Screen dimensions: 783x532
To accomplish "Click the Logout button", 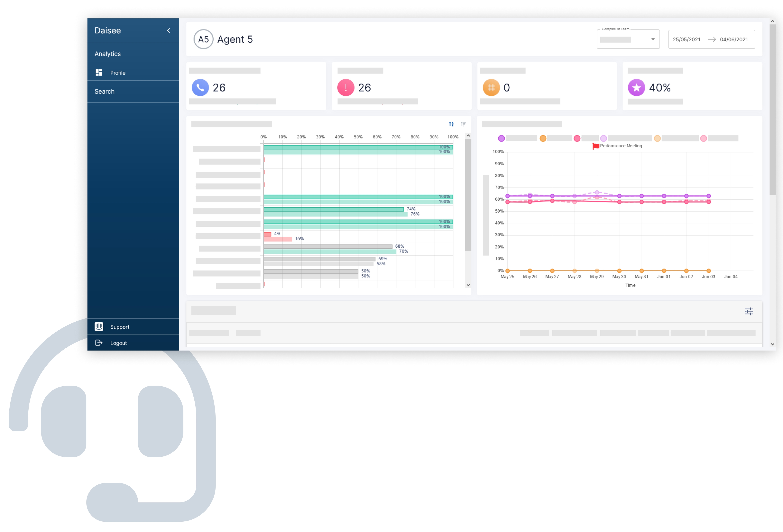I will (118, 343).
